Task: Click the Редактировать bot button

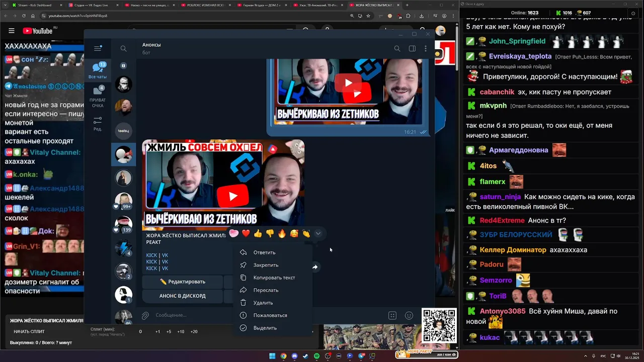Action: [x=182, y=282]
